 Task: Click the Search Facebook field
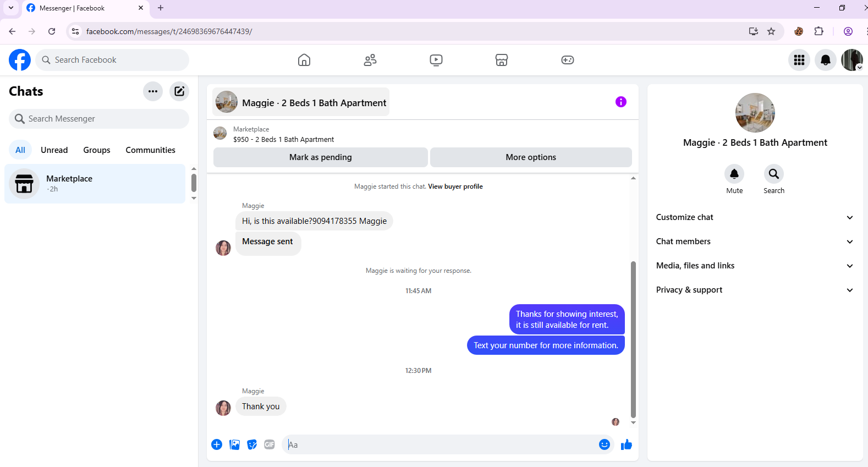[x=112, y=60]
